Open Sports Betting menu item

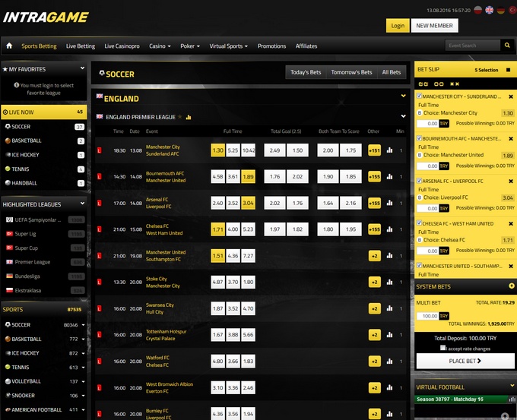tap(39, 46)
